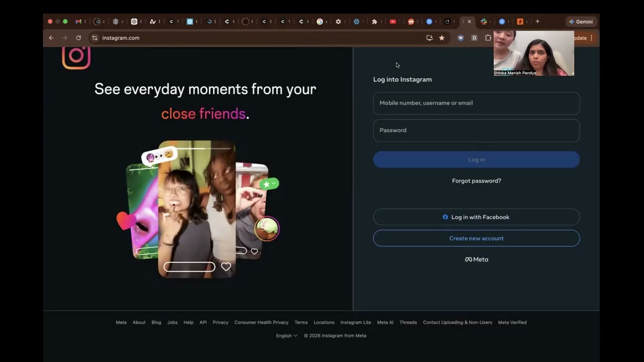Switch to the Reddit tab
The height and width of the screenshot is (362, 644).
411,22
